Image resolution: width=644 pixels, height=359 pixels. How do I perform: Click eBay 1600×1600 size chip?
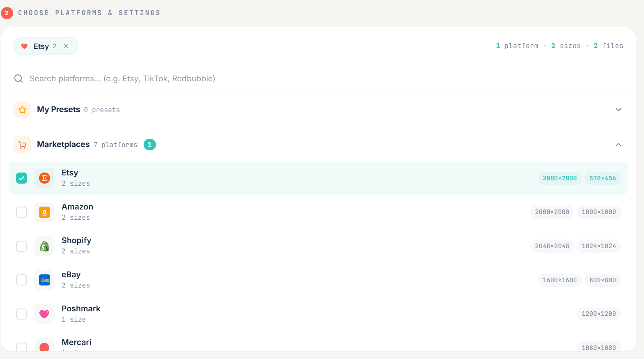559,280
